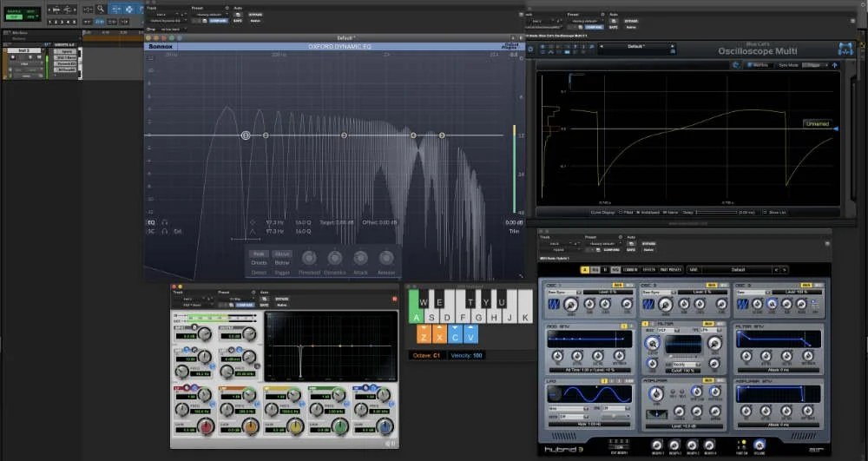The width and height of the screenshot is (868, 461).
Task: Toggle Above trigger mode in Dynamic EQ
Action: coord(282,254)
